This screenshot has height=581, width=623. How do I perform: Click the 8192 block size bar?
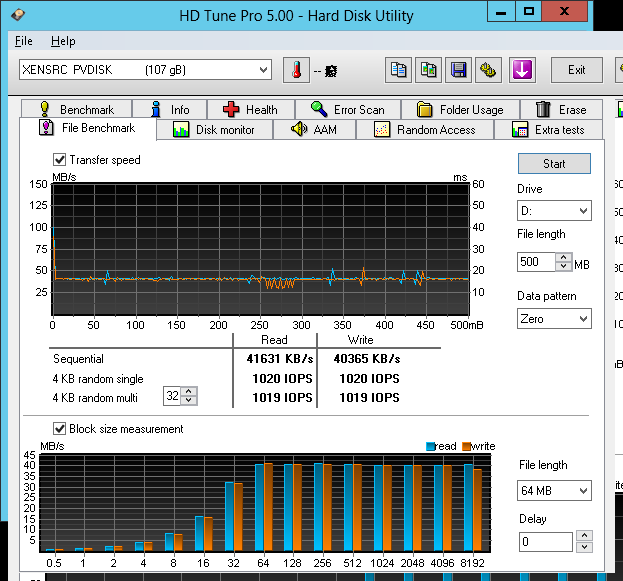click(473, 507)
